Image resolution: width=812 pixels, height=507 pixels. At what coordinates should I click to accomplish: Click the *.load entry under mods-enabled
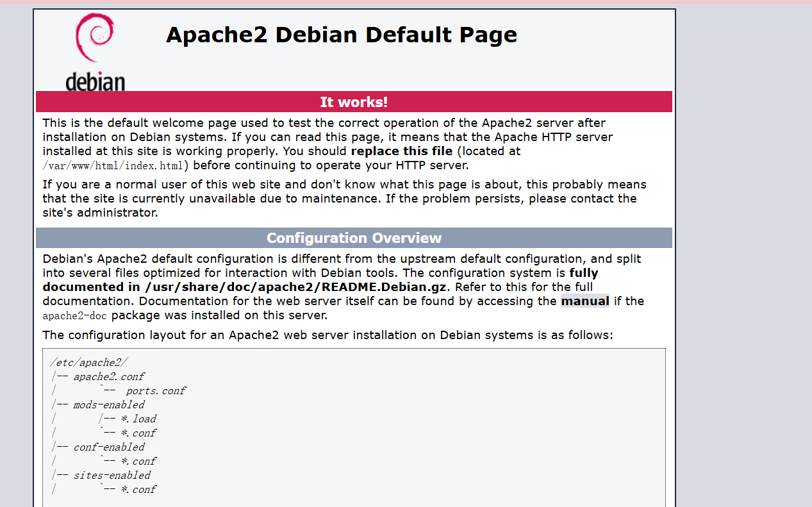click(138, 419)
